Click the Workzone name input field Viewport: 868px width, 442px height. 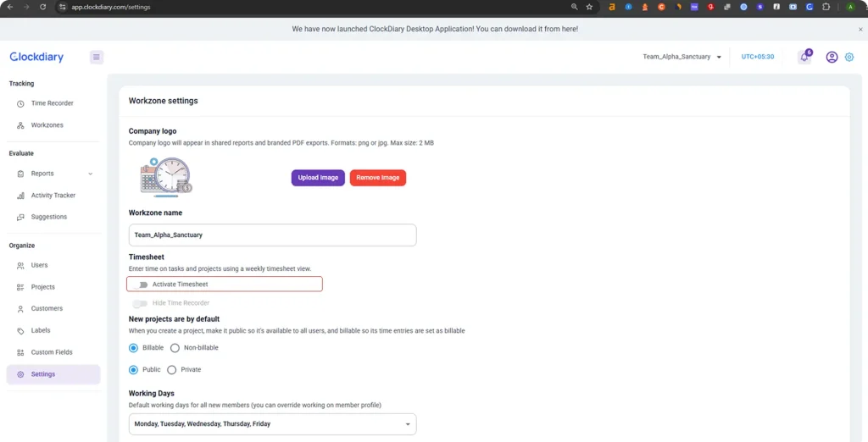pos(272,235)
